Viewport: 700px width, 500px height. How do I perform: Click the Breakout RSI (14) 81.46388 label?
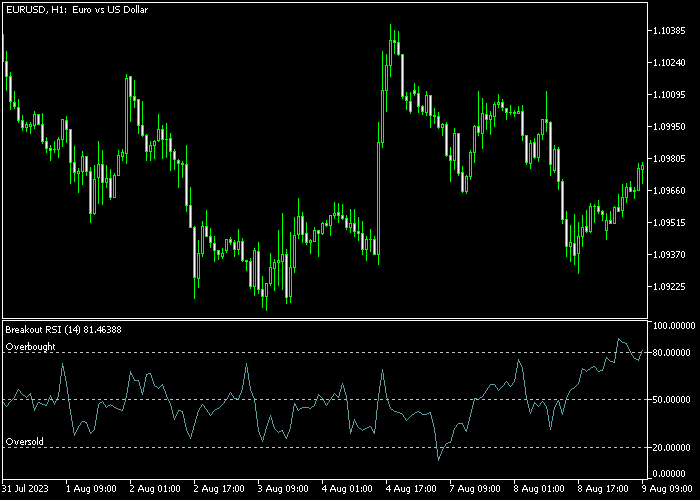click(x=63, y=330)
